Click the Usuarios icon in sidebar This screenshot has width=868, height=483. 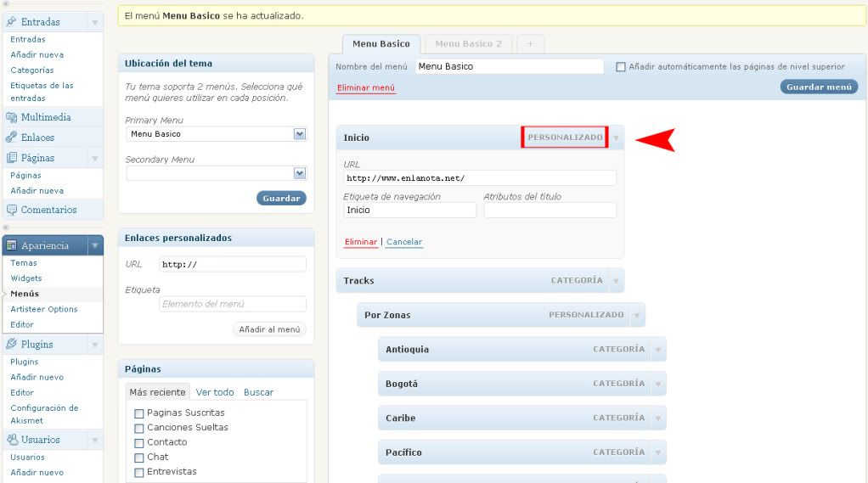pos(12,440)
